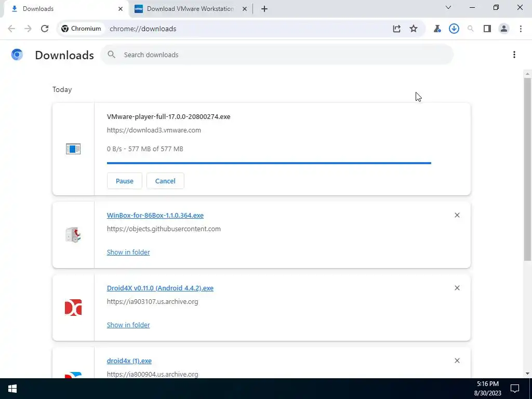Click the page vertical scrollbar thumb
Screen dimensions: 532x399
click(528, 169)
